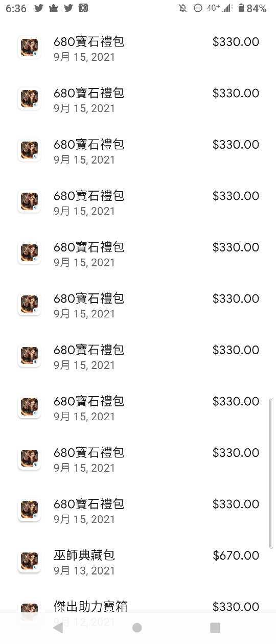Viewport: 276px width, 644px height.
Task: Tap the crown notification icon in status bar
Action: tap(53, 8)
